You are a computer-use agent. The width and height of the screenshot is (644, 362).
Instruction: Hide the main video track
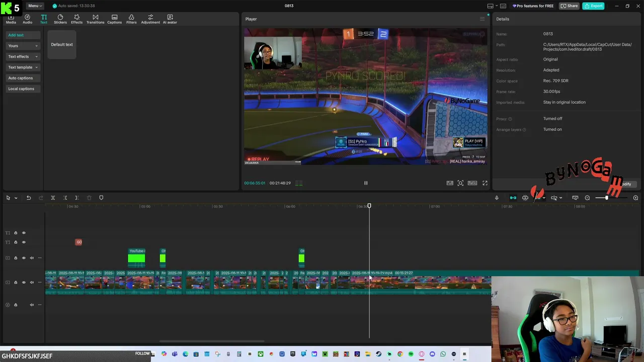24,283
